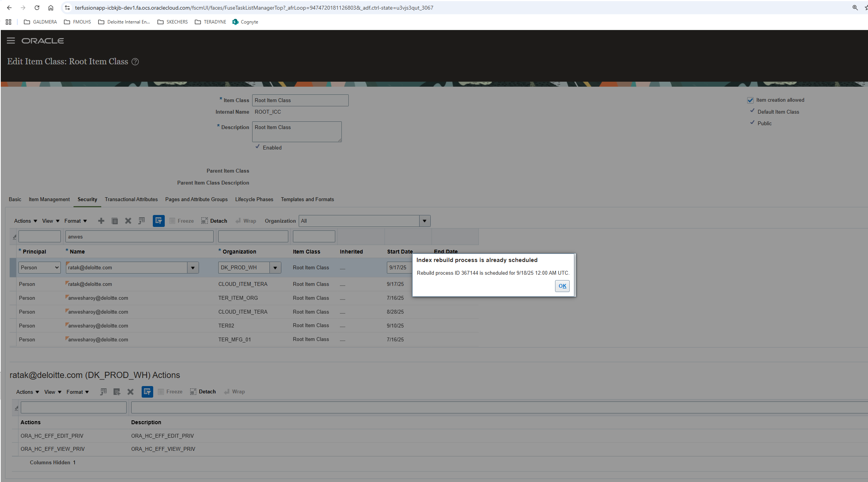This screenshot has width=868, height=482.
Task: Switch to the Transactional Attributes tab
Action: [x=131, y=199]
